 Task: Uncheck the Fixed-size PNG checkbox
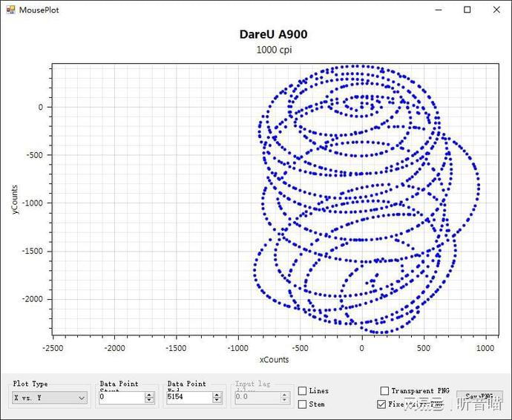pyautogui.click(x=381, y=404)
